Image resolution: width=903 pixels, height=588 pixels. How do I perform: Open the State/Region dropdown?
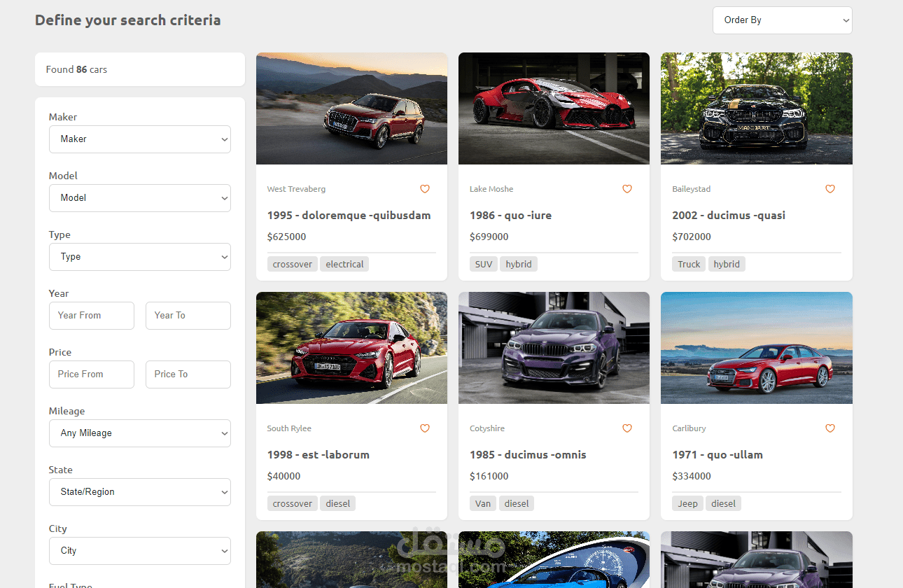(140, 492)
